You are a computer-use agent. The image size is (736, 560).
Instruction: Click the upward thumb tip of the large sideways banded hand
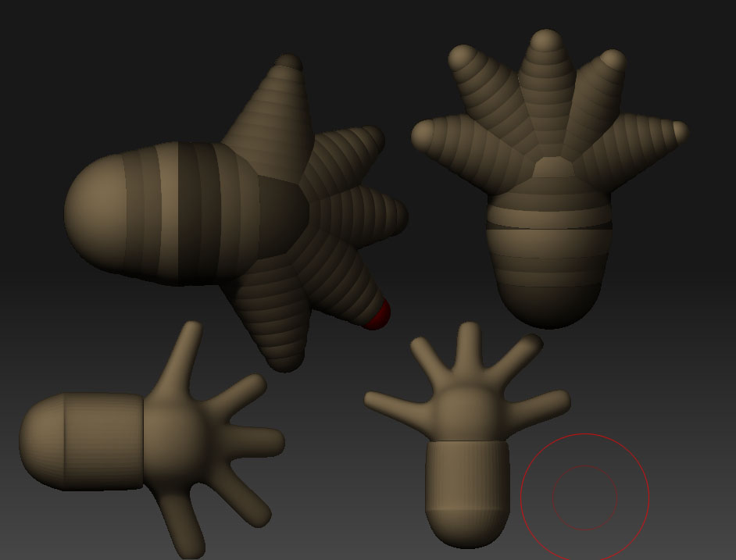click(288, 62)
